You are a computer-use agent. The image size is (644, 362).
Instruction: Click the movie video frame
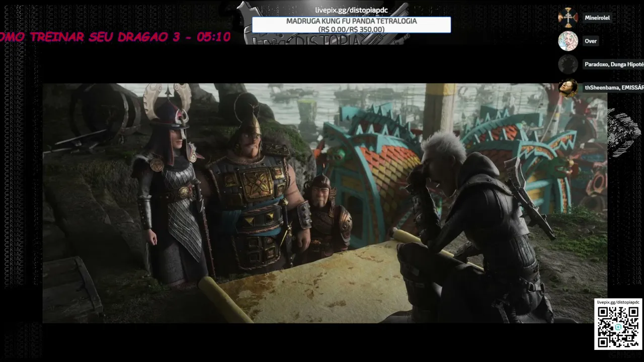coord(325,203)
